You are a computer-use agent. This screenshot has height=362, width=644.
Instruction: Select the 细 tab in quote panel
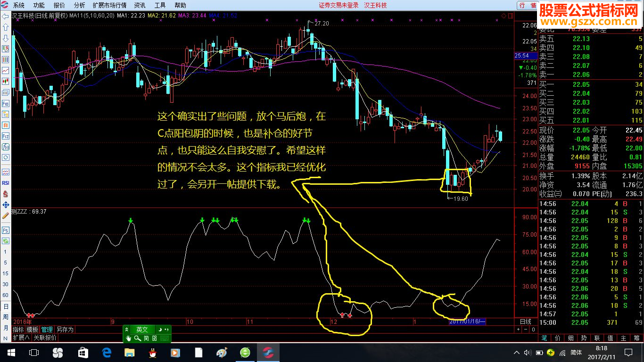click(570, 338)
